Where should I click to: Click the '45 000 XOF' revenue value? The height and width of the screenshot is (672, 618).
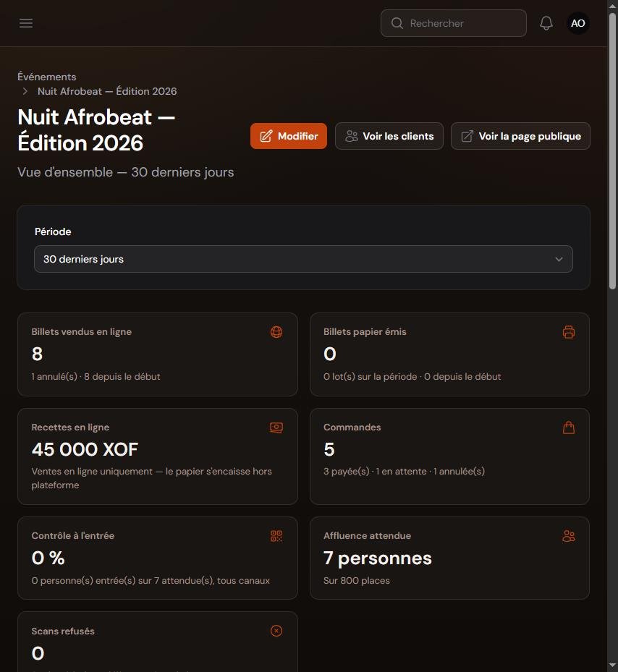(x=85, y=449)
